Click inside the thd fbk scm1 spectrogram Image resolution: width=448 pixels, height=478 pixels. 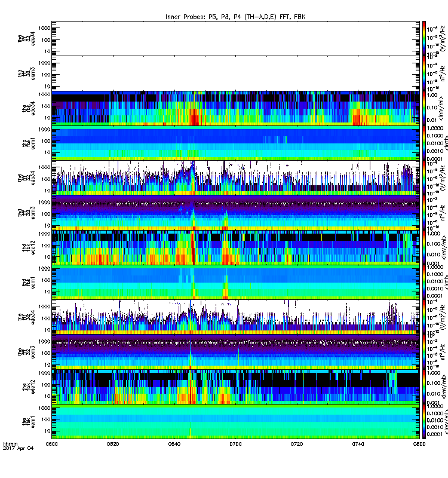[x=235, y=283]
